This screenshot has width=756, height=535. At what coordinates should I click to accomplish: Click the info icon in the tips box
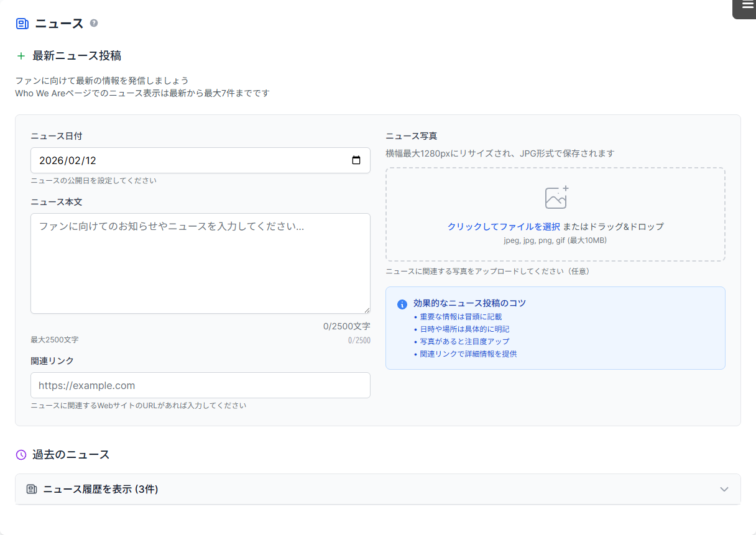[x=403, y=303]
